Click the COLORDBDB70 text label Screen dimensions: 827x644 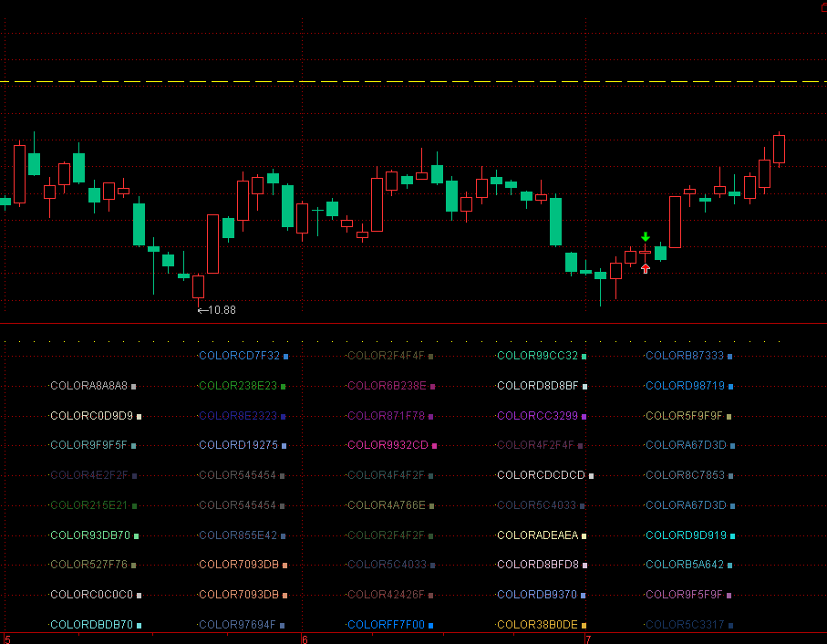[x=92, y=625]
